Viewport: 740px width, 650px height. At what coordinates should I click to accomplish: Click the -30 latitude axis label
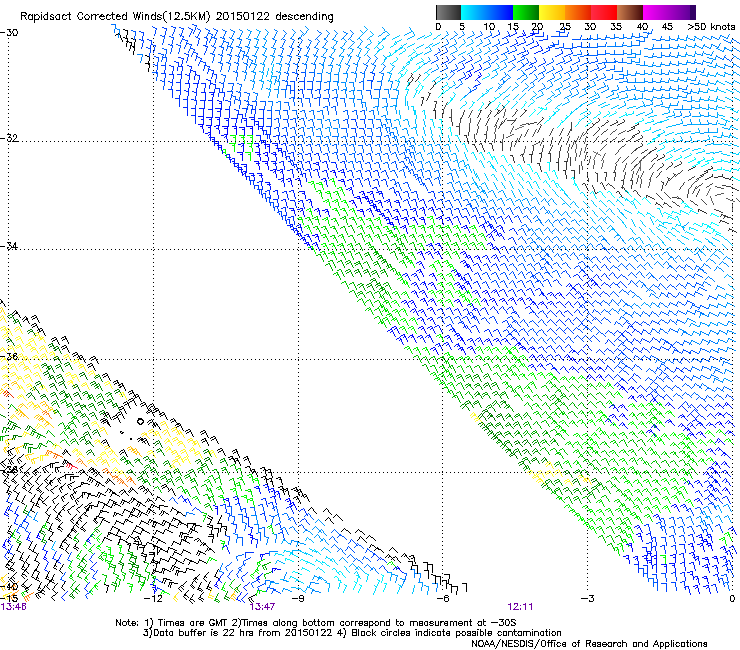(9, 33)
